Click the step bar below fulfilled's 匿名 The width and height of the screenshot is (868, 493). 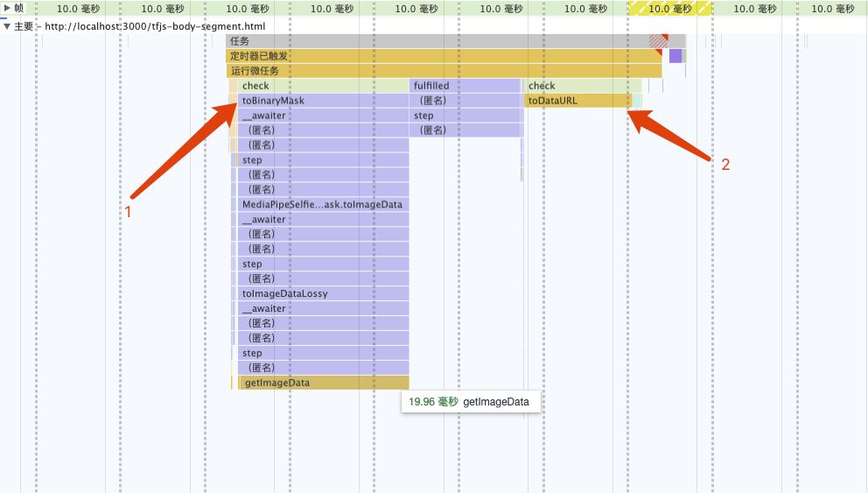pyautogui.click(x=466, y=116)
